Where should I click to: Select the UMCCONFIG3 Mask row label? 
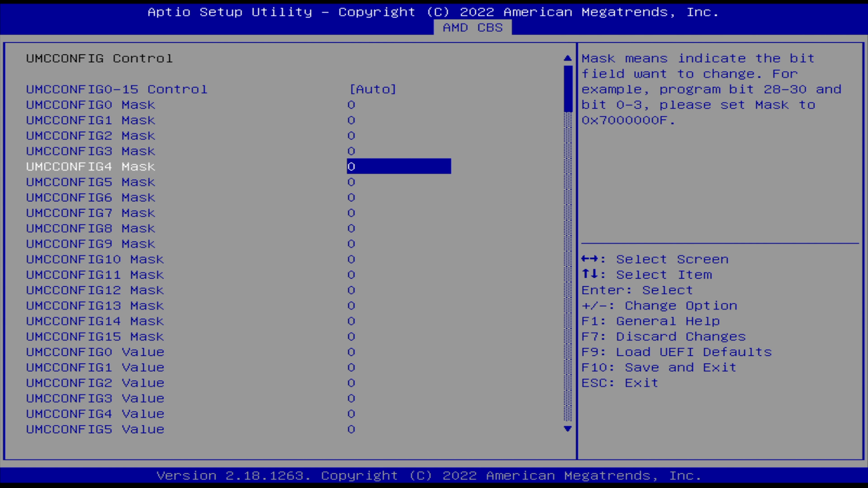point(91,151)
